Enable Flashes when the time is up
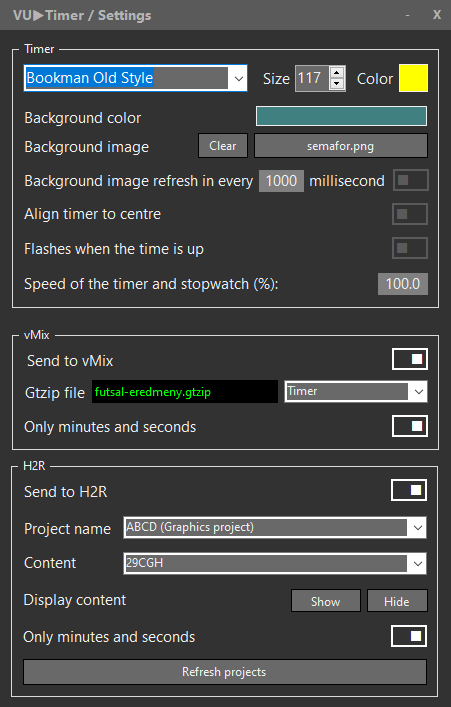 (x=410, y=248)
